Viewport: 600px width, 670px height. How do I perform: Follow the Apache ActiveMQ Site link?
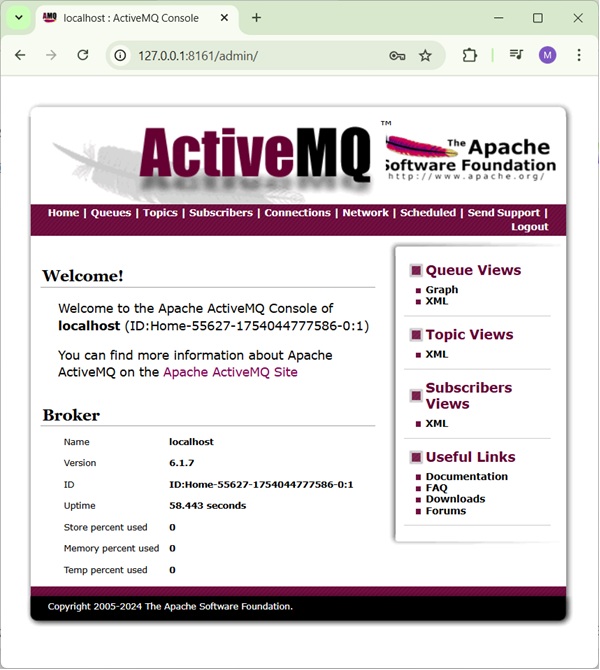coord(230,372)
